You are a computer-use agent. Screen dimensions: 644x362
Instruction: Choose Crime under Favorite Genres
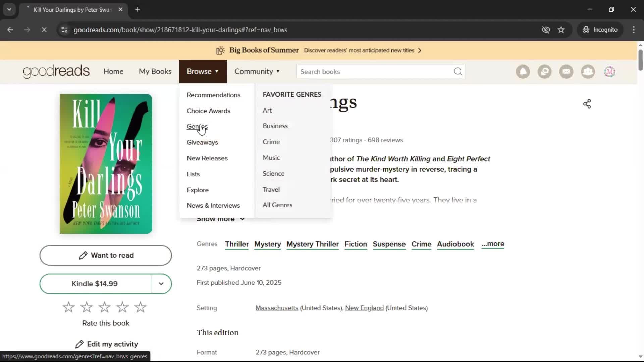[271, 142]
